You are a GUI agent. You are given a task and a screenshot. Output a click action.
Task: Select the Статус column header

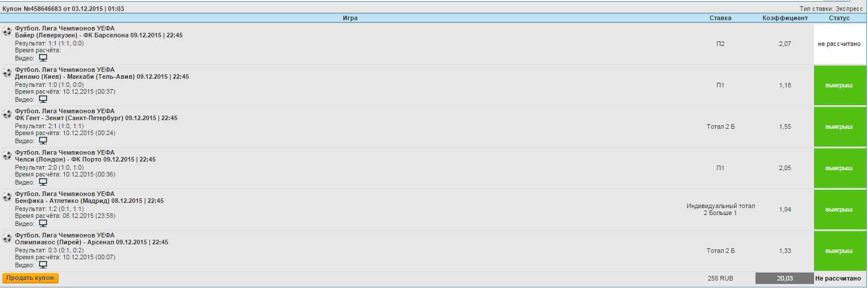click(839, 18)
